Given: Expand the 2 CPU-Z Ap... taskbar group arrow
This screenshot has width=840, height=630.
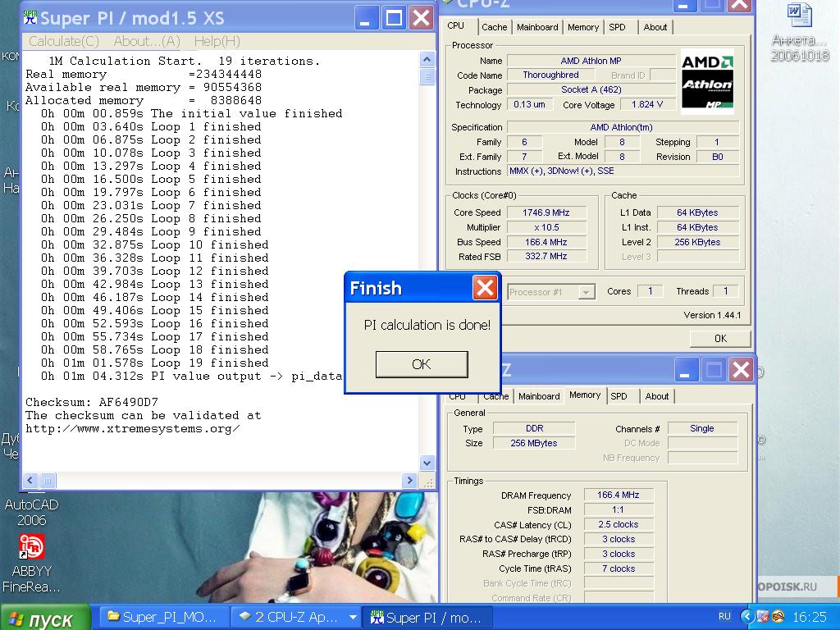Looking at the screenshot, I should pyautogui.click(x=353, y=617).
